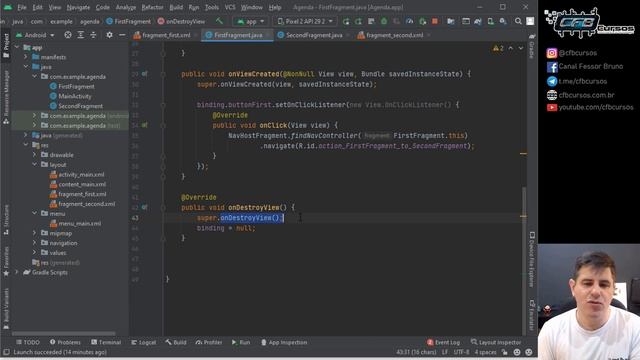Open the Refactor menu
Image resolution: width=640 pixels, height=360 pixels.
[x=152, y=7]
